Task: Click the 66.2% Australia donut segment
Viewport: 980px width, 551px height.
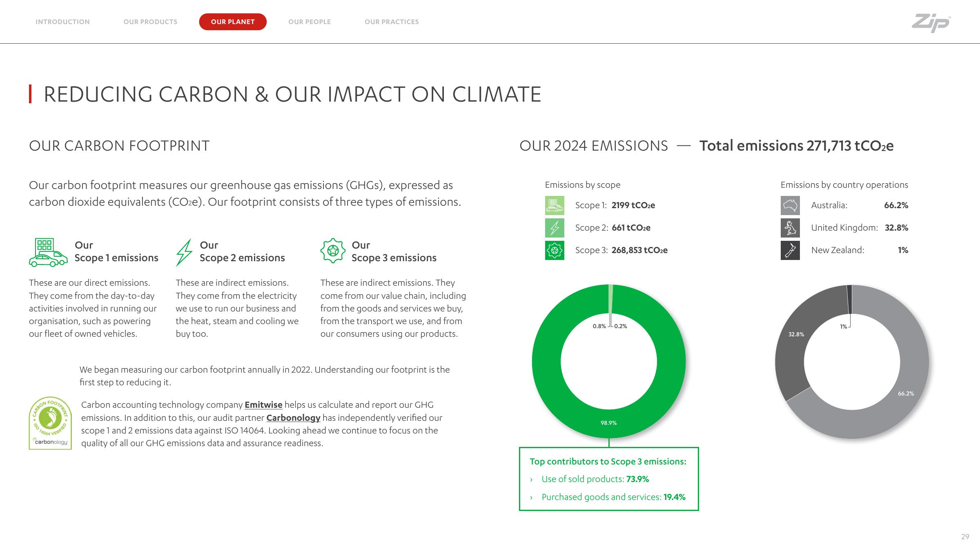Action: click(906, 393)
